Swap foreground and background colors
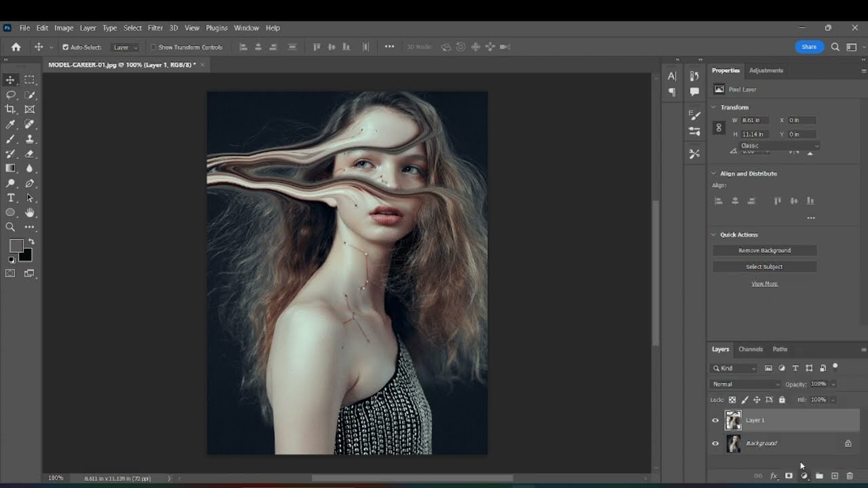The height and width of the screenshot is (488, 868). pyautogui.click(x=31, y=242)
